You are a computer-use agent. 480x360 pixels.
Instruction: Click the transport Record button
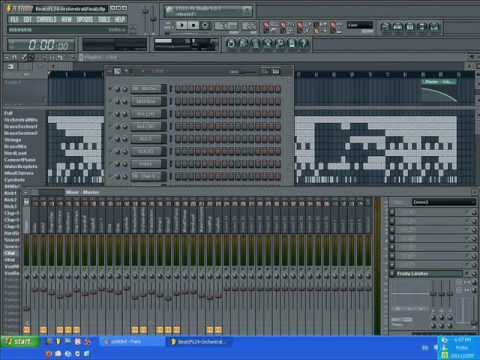tap(205, 25)
